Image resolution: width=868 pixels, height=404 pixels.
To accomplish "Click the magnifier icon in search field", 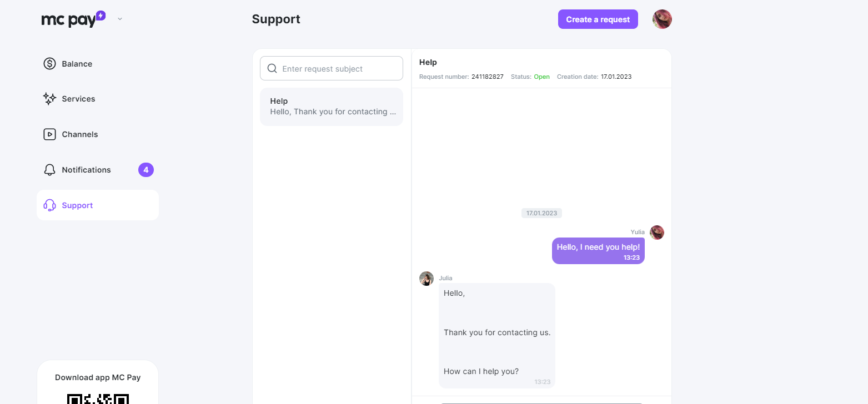I will (x=272, y=69).
